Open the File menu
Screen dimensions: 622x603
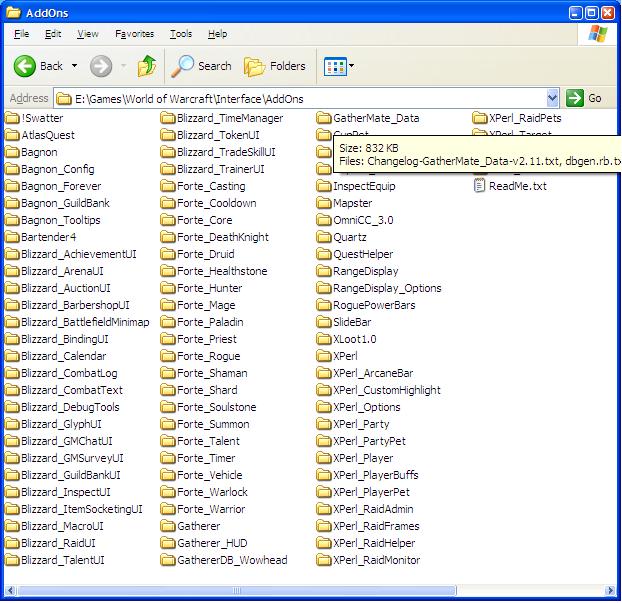[x=22, y=34]
